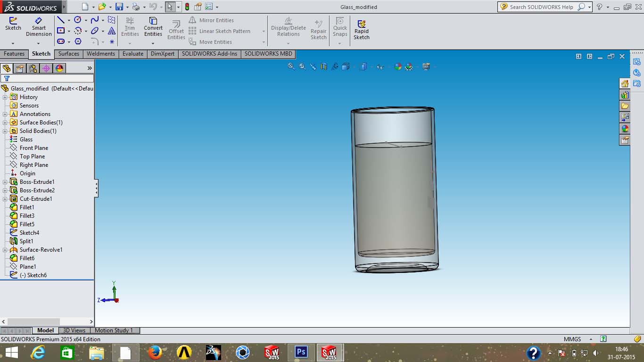
Task: Expand the Annotations tree node
Action: point(5,114)
